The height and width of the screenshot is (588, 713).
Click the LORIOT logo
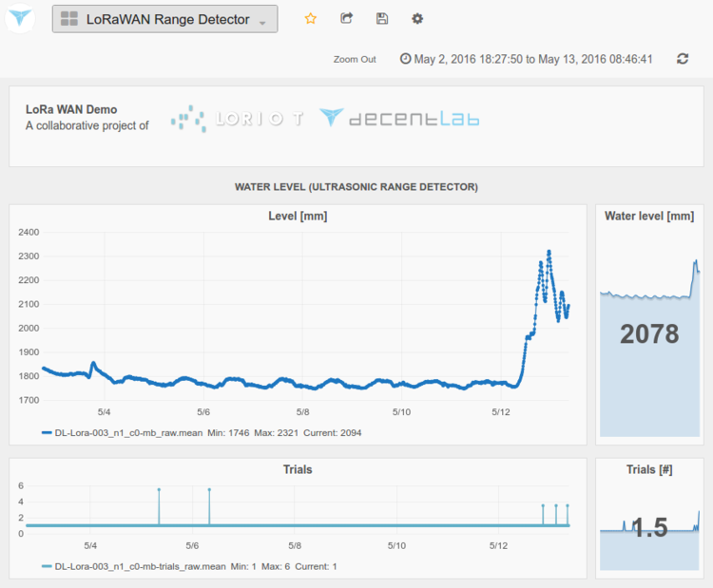(x=237, y=119)
